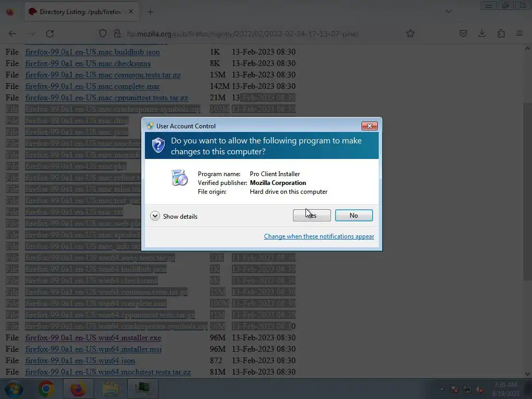This screenshot has height=399, width=532.
Task: Click No in User Account Control dialog
Action: pos(354,216)
